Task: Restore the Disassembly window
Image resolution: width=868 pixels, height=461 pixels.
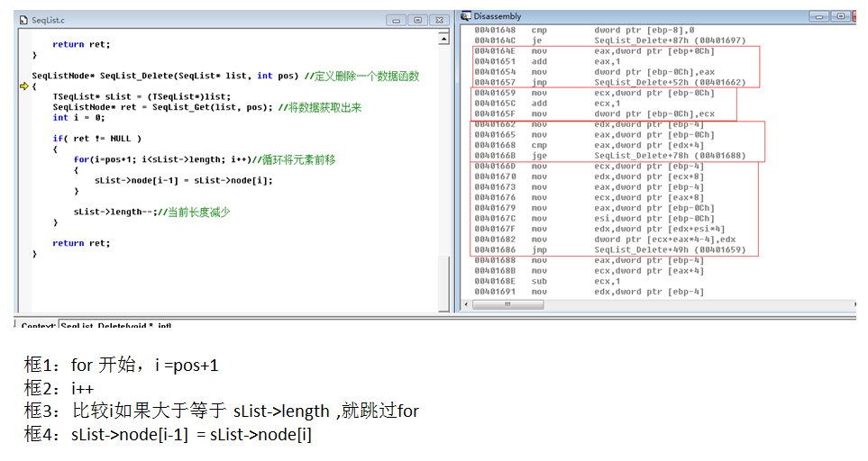Action: (840, 16)
